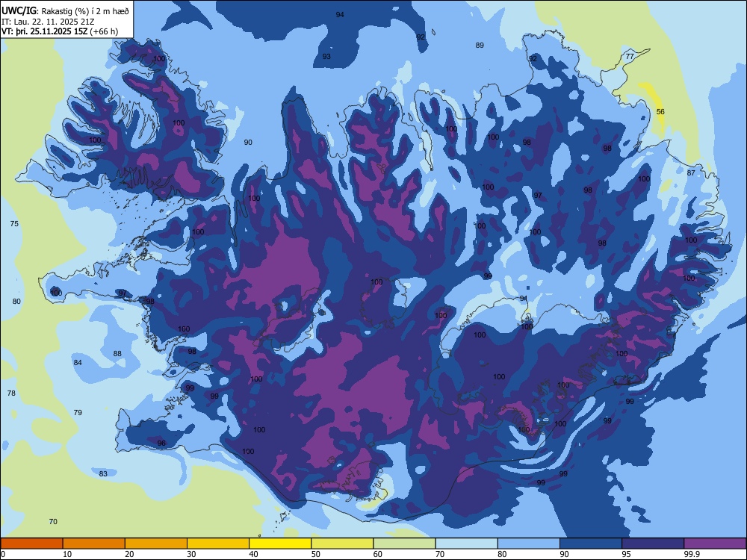Screen dimensions: 747x560
Task: Click the legend tick label 50
Action: pyautogui.click(x=315, y=554)
